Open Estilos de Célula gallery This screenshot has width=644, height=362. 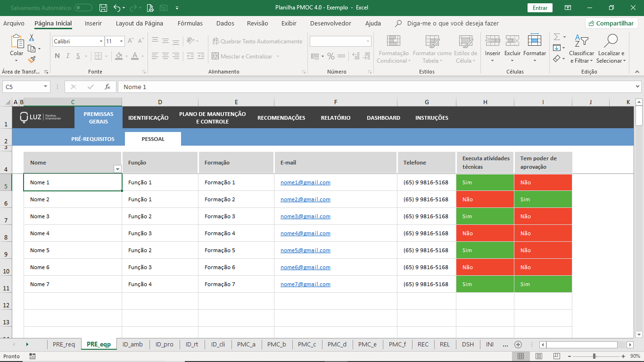[465, 49]
